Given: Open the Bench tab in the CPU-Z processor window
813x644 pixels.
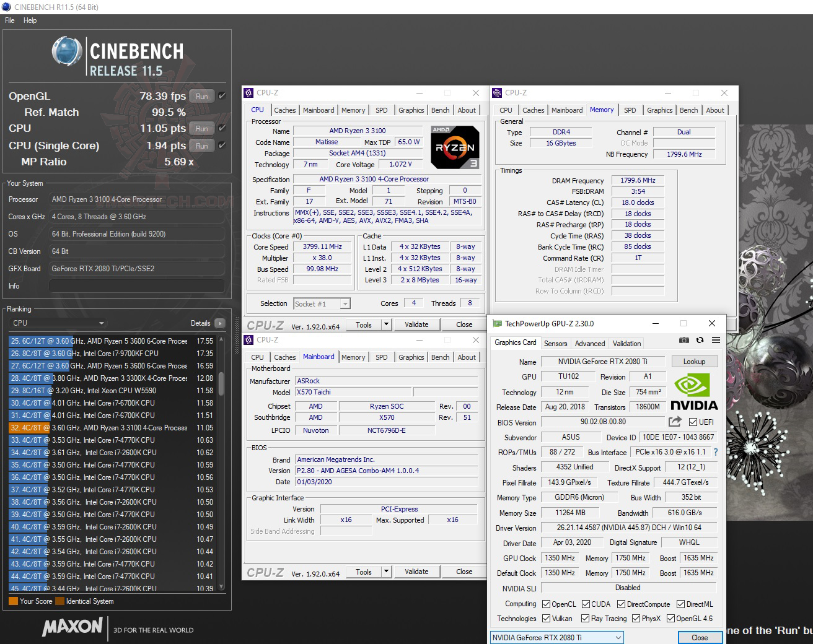Looking at the screenshot, I should pos(441,110).
